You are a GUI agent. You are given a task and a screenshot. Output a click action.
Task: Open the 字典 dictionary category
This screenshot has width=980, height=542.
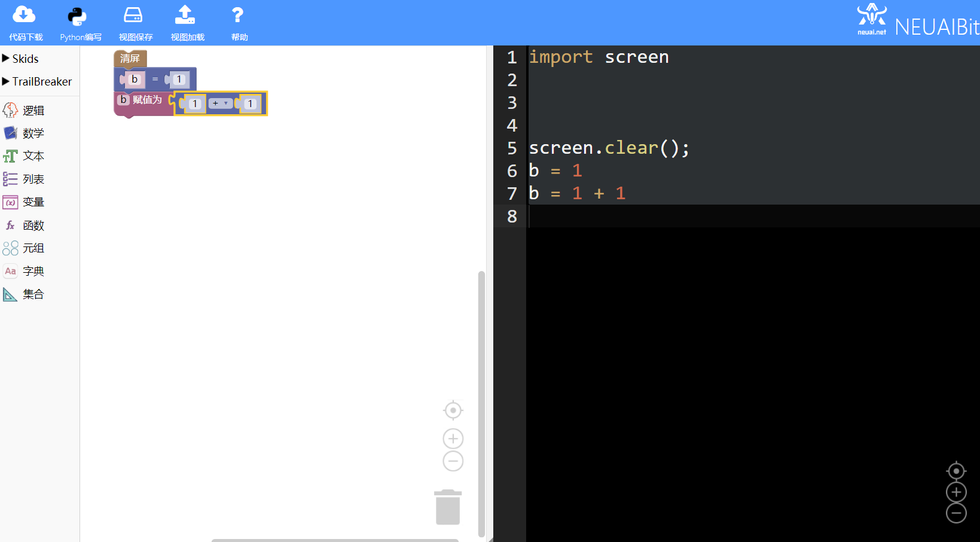(x=24, y=271)
